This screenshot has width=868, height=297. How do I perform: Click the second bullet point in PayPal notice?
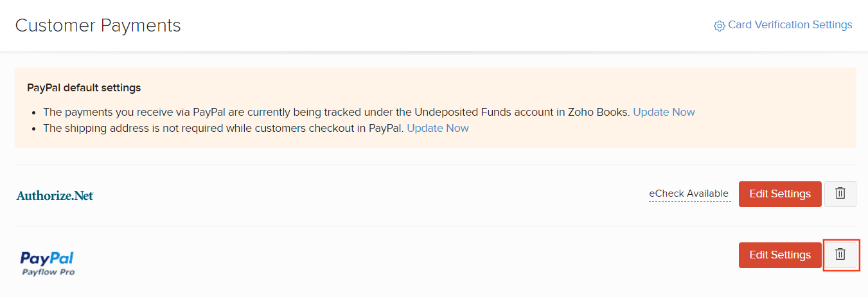tap(33, 128)
